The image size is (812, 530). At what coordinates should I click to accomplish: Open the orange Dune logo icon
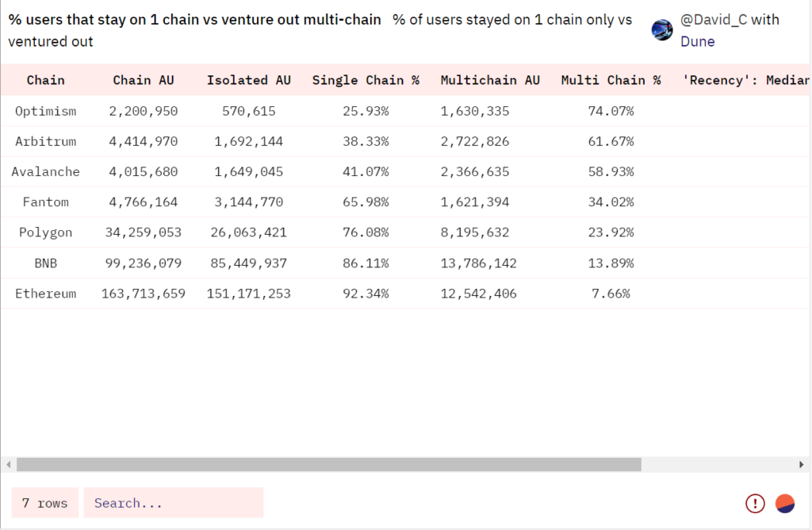[x=784, y=503]
